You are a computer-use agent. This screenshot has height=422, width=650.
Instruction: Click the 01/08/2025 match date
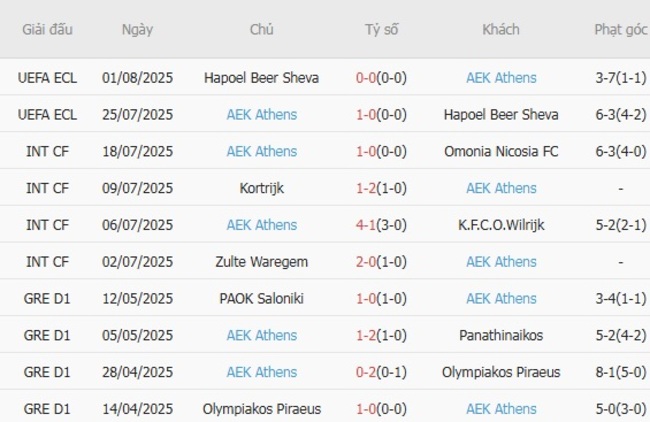138,78
